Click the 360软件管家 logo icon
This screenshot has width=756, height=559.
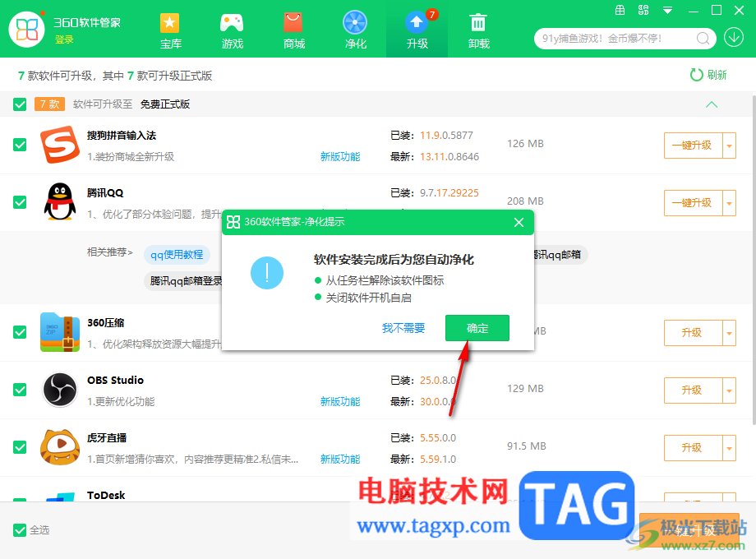click(27, 30)
